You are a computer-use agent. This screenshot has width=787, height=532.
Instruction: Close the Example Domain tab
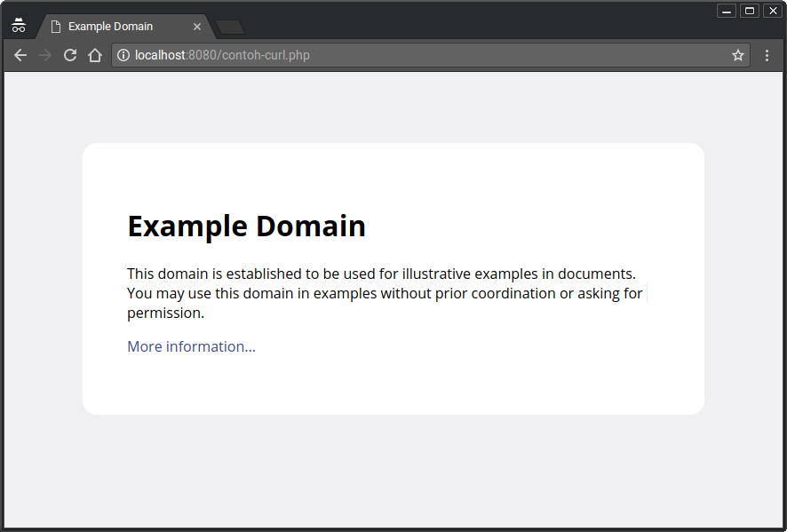[197, 27]
